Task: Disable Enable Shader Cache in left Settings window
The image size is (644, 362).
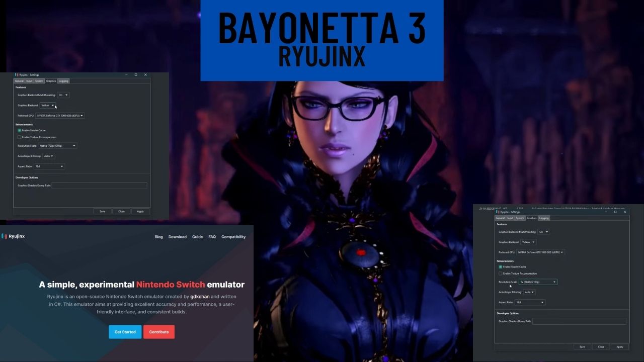Action: click(20, 130)
